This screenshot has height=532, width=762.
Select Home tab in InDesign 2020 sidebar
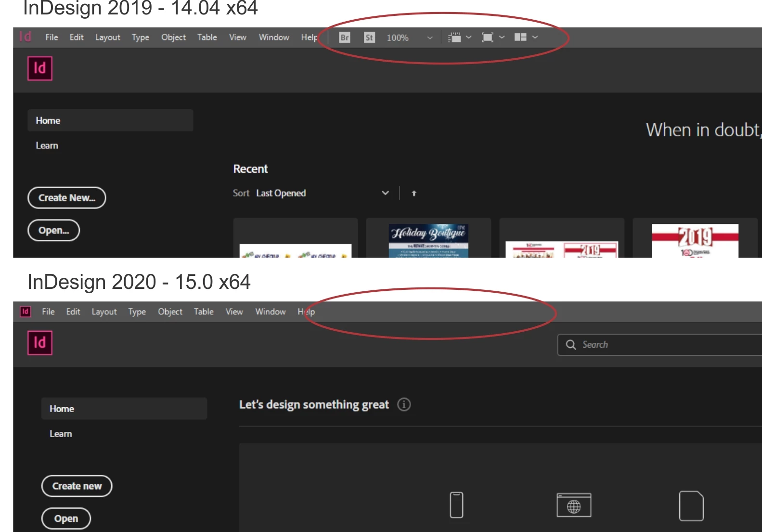tap(124, 409)
